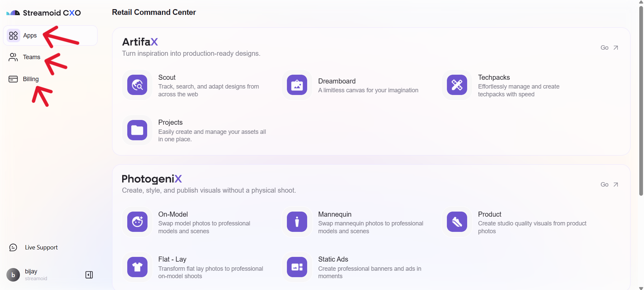Open the Static Ads icon
The height and width of the screenshot is (290, 644).
pos(297,267)
